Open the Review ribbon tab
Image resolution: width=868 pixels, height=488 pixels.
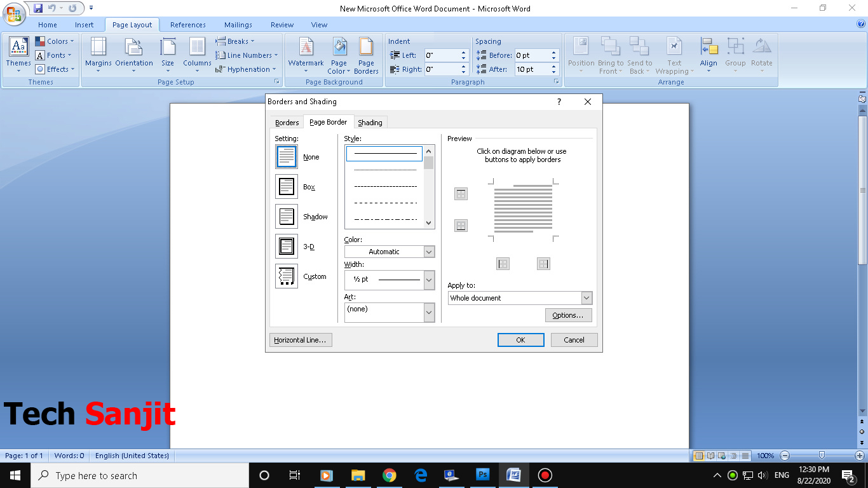282,25
